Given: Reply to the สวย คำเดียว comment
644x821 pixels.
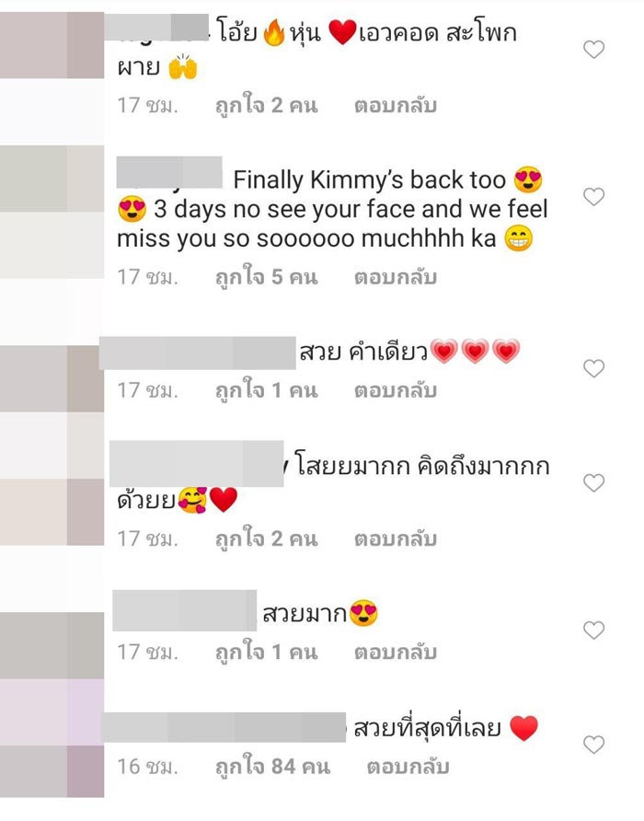Looking at the screenshot, I should pyautogui.click(x=396, y=391).
